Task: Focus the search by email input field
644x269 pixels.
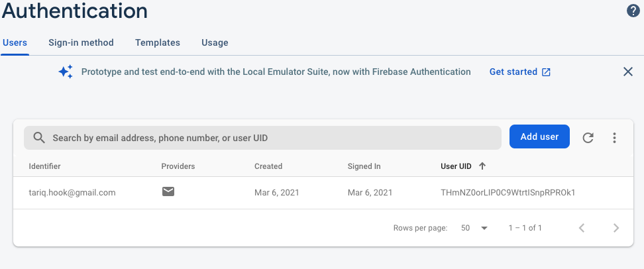Action: 265,138
